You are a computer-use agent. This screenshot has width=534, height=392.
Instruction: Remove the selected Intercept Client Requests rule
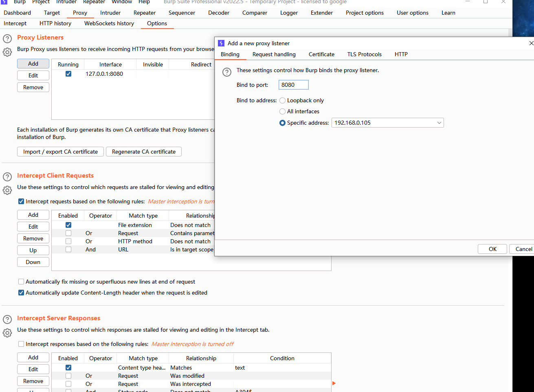33,238
